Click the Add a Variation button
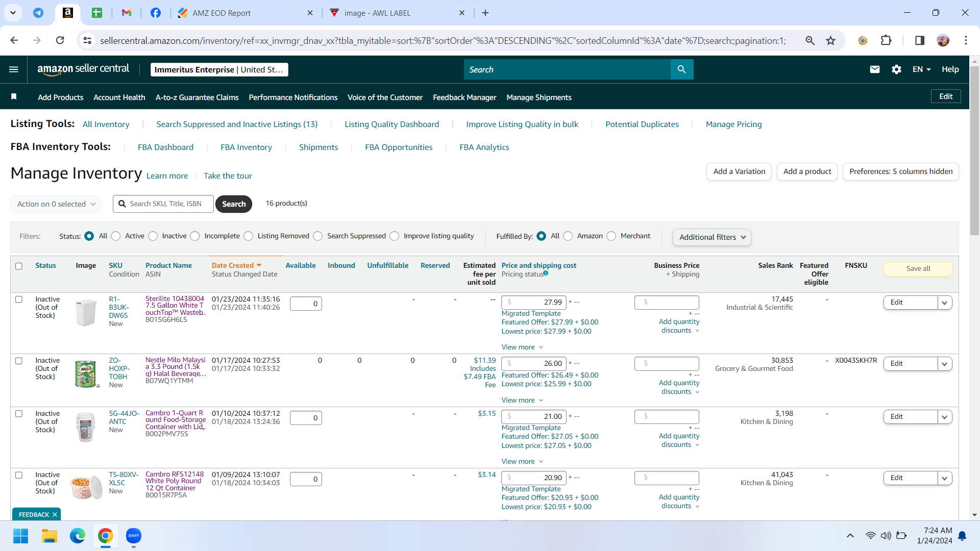This screenshot has height=551, width=980. tap(739, 171)
